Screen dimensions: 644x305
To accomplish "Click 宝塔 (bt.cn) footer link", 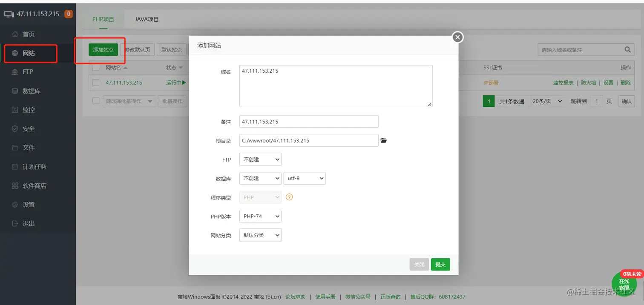I will click(x=267, y=297).
